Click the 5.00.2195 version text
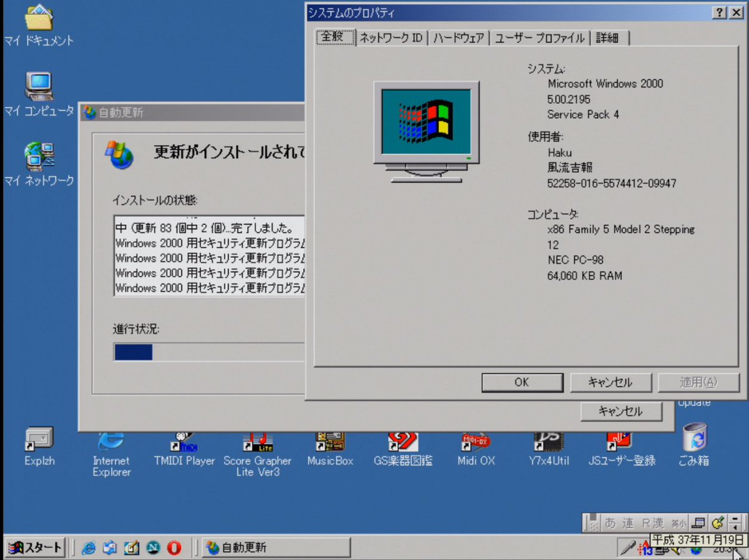Screen dimensions: 749x560 (x=569, y=99)
